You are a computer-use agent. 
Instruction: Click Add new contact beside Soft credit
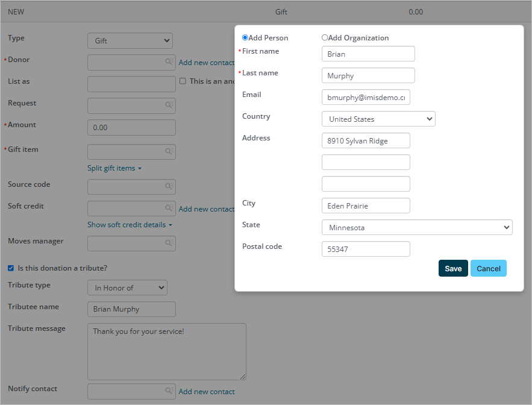pyautogui.click(x=206, y=209)
